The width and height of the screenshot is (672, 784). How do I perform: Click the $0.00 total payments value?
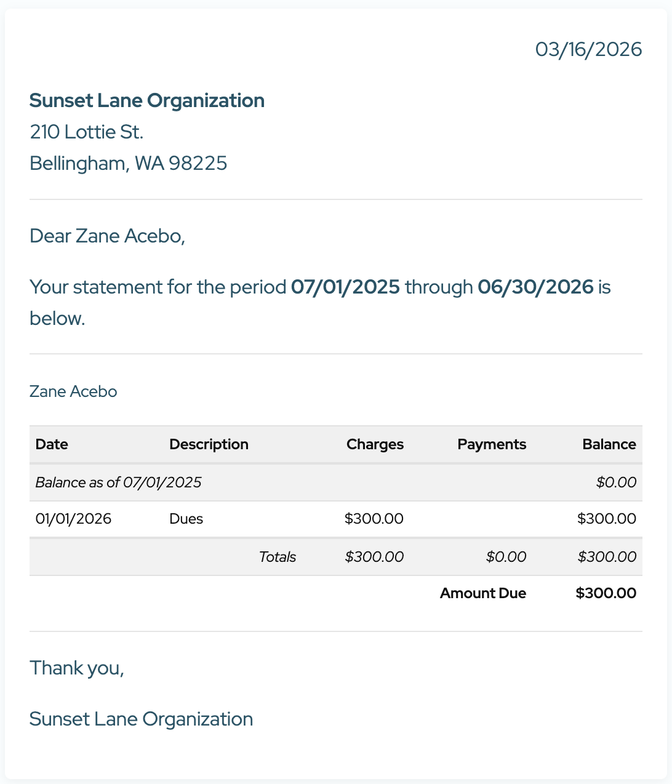[x=506, y=557]
